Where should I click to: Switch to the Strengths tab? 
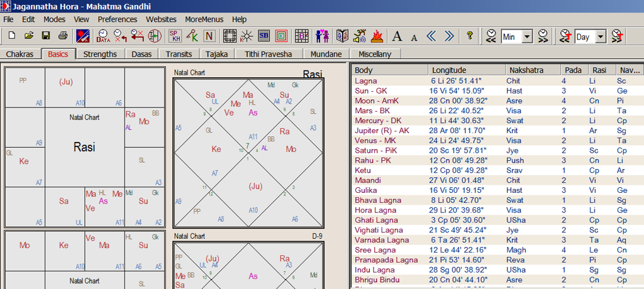pos(100,54)
